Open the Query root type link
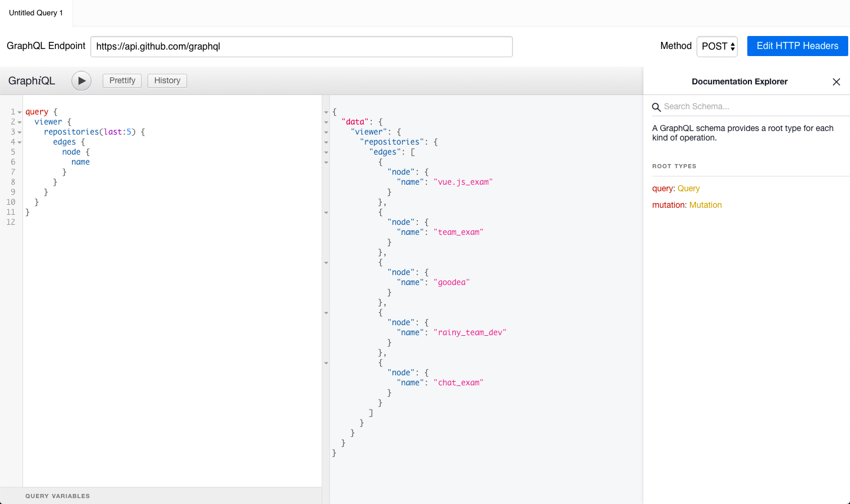 (x=688, y=189)
